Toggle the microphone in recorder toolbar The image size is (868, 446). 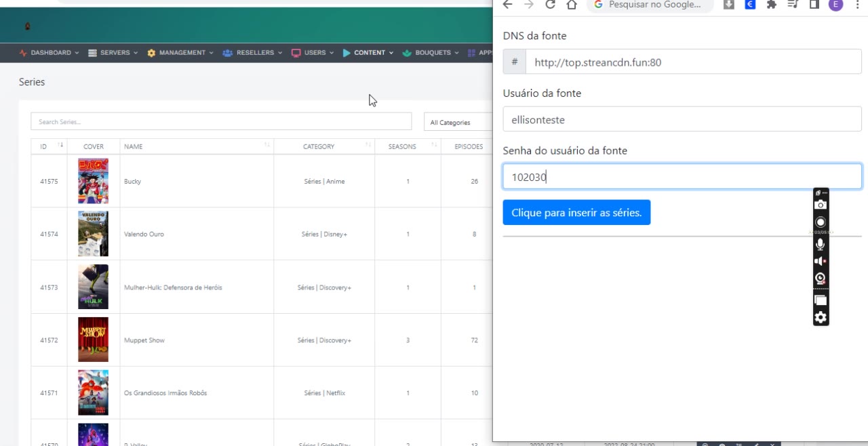(x=821, y=244)
